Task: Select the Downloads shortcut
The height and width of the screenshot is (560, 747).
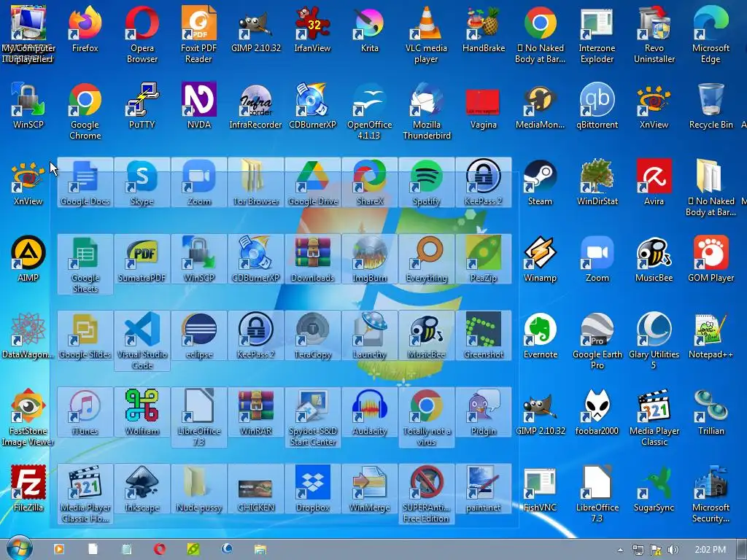Action: coord(312,259)
